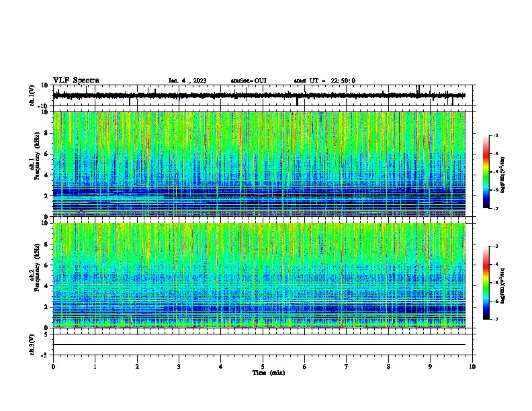
Task: Click time axis tick label "8"
Action: pos(388,367)
